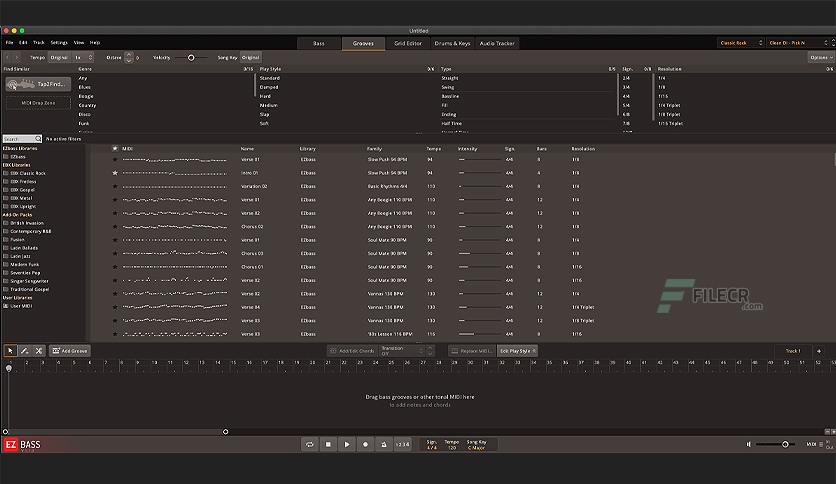This screenshot has height=484, width=836.
Task: Select EBX Gospel library
Action: point(20,190)
